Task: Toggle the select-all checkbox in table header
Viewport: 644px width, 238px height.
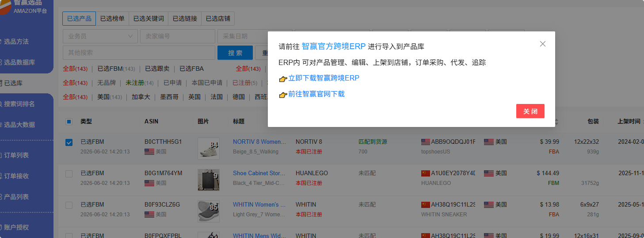Action: point(69,121)
